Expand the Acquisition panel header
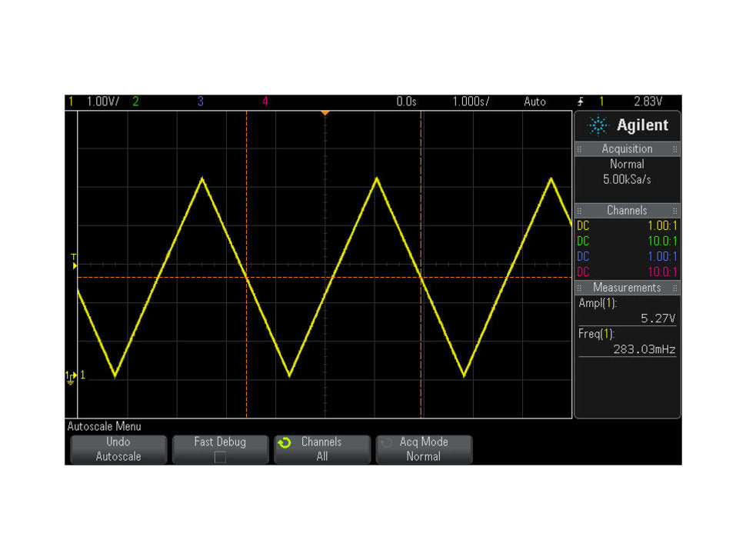 pos(627,148)
